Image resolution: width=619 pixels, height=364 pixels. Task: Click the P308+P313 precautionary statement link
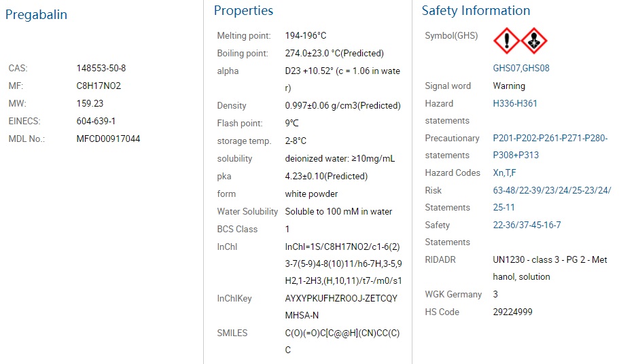pos(516,155)
